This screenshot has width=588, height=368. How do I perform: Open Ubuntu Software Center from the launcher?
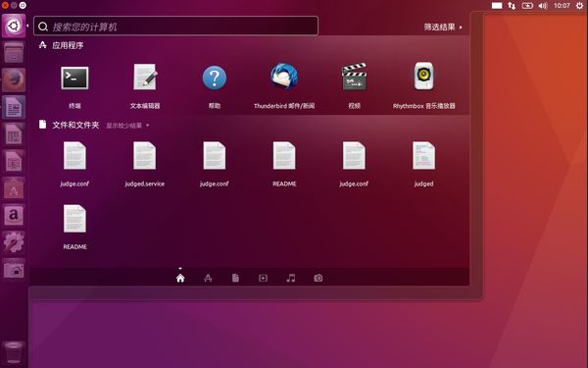tap(14, 188)
